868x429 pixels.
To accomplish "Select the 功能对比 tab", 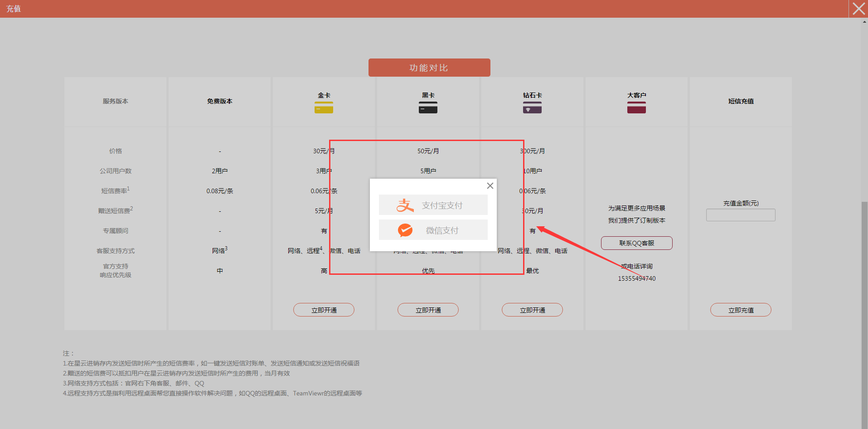I will (429, 68).
